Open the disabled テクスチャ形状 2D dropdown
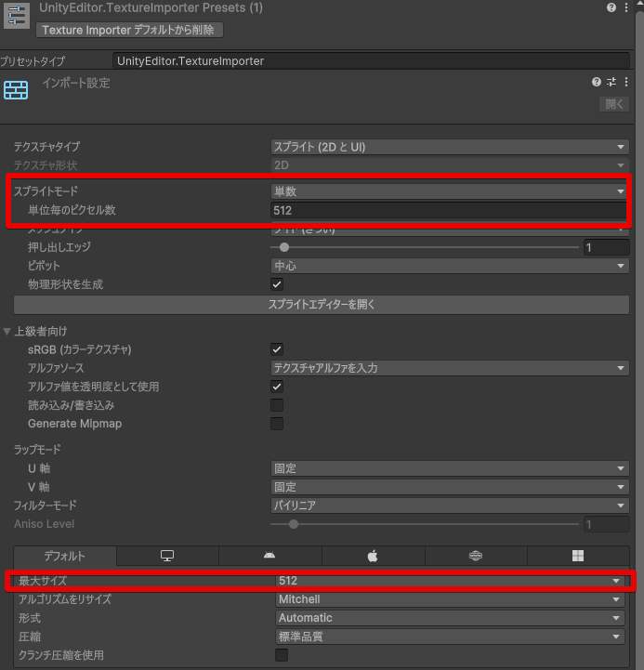Image resolution: width=644 pixels, height=670 pixels. tap(450, 165)
